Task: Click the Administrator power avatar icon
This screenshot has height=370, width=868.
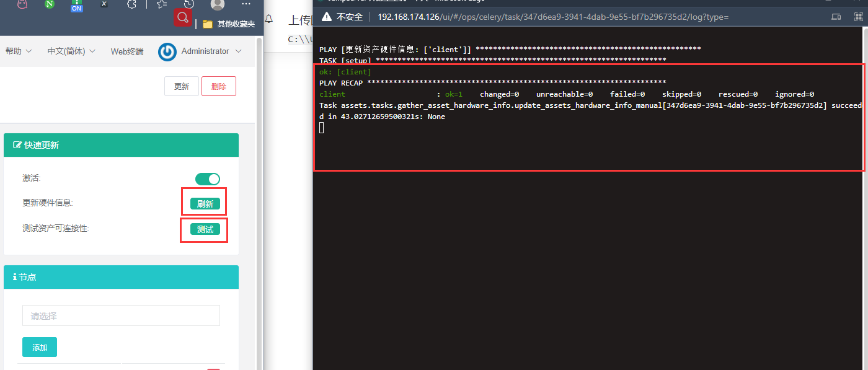Action: (167, 51)
